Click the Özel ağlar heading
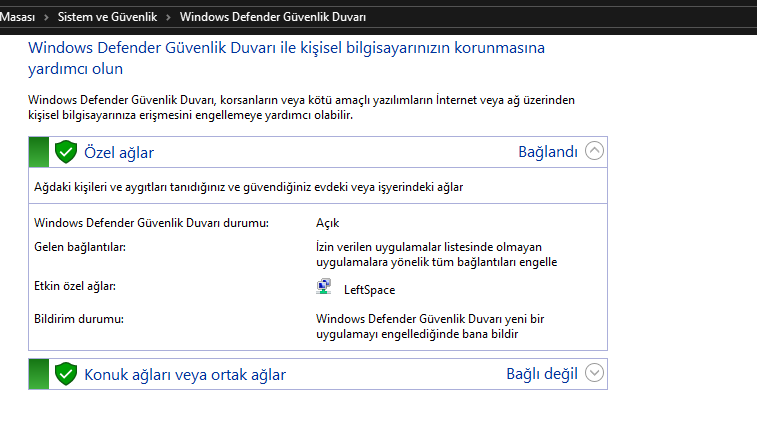The width and height of the screenshot is (757, 447). click(119, 153)
